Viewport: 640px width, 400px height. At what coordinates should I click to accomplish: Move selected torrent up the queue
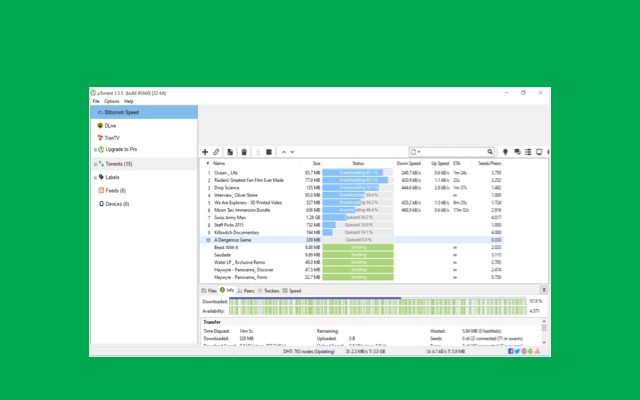(x=284, y=152)
